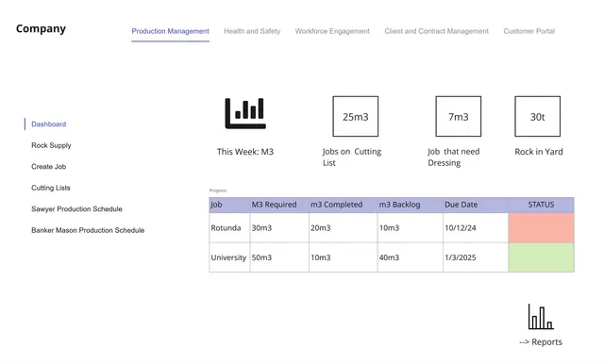Open Rock Supply in the sidebar
Image resolution: width=604 pixels, height=364 pixels.
coord(51,145)
